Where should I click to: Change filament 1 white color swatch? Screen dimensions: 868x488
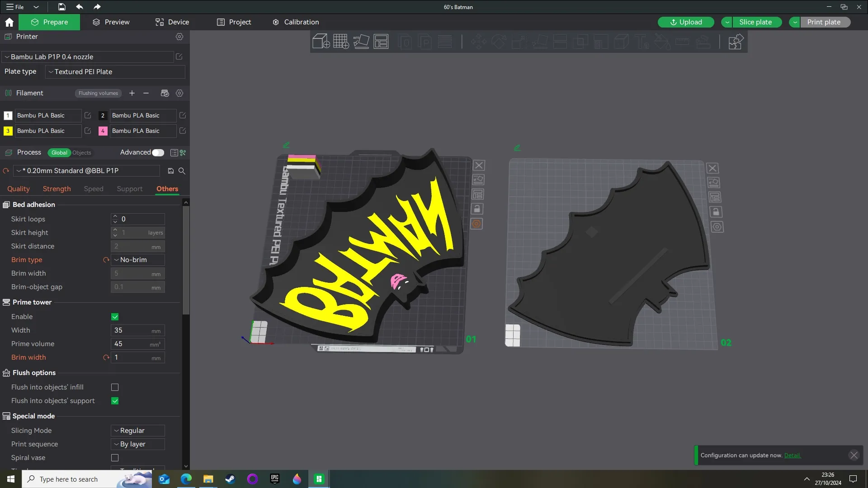[x=8, y=116]
